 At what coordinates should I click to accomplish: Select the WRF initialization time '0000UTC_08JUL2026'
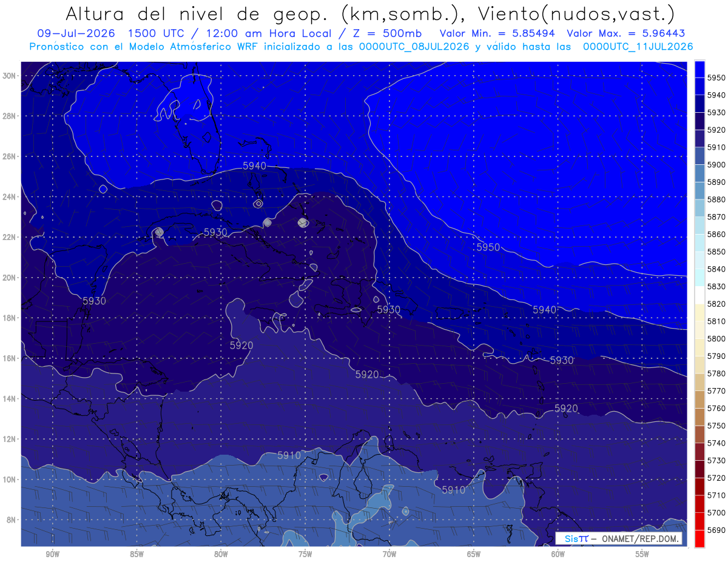[414, 46]
